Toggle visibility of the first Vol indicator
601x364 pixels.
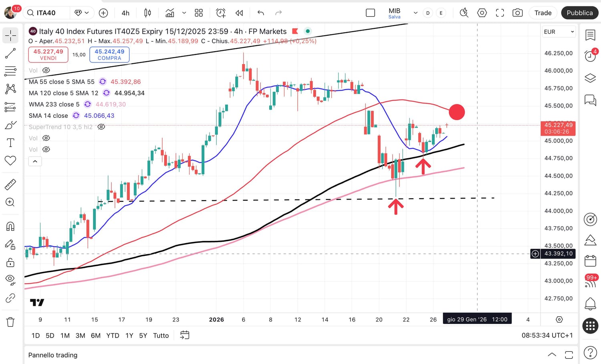click(x=46, y=70)
